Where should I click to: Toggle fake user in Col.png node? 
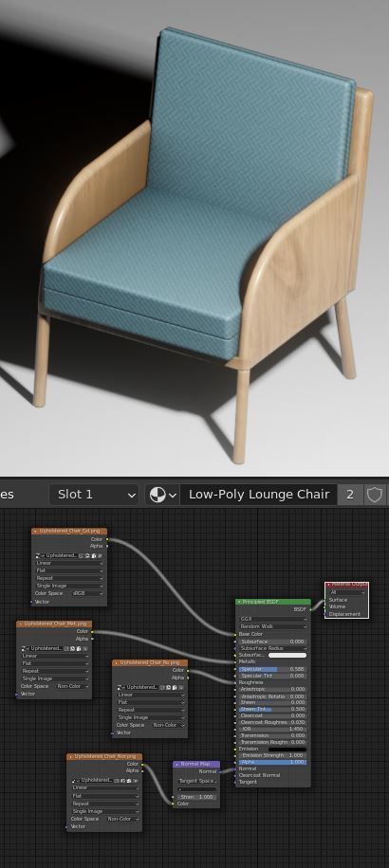82,555
